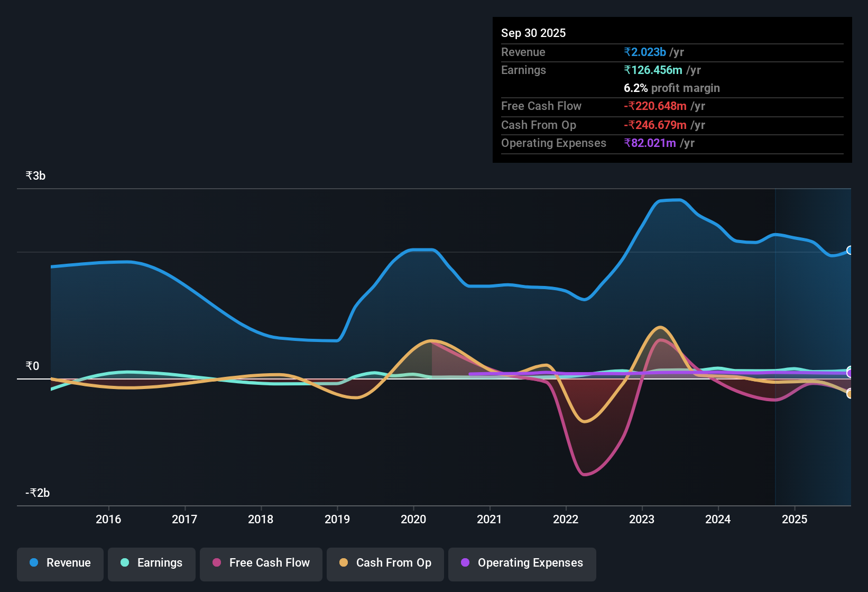Toggle the Operating Expenses series visibility

[x=522, y=563]
